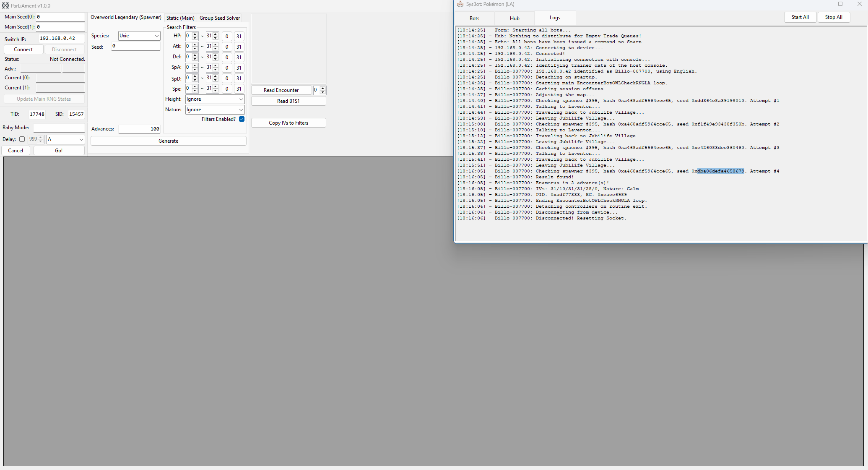868x470 pixels.
Task: Click the SysBot Pokémon (LA) title bar icon
Action: coord(460,4)
